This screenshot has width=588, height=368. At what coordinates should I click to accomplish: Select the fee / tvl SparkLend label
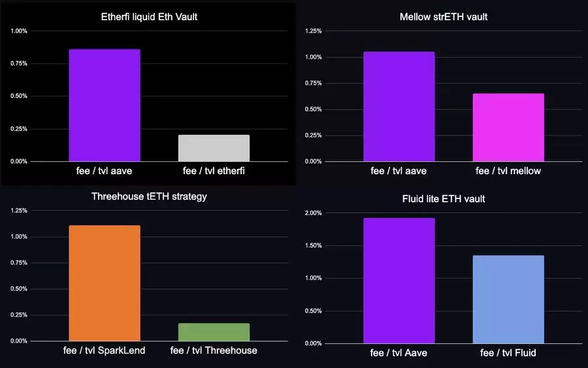[x=105, y=350]
